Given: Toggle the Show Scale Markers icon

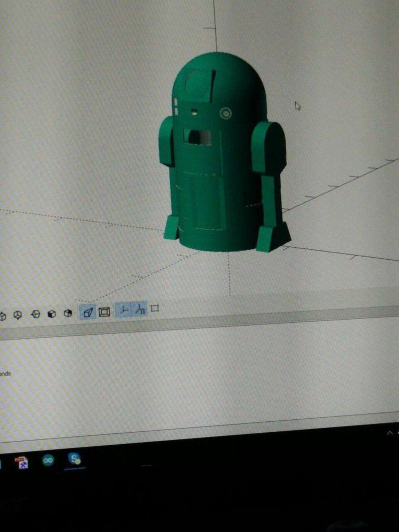Looking at the screenshot, I should coord(140,309).
